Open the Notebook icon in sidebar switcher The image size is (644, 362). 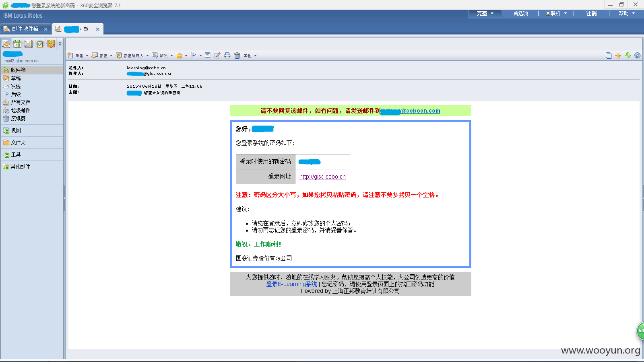pyautogui.click(x=51, y=44)
